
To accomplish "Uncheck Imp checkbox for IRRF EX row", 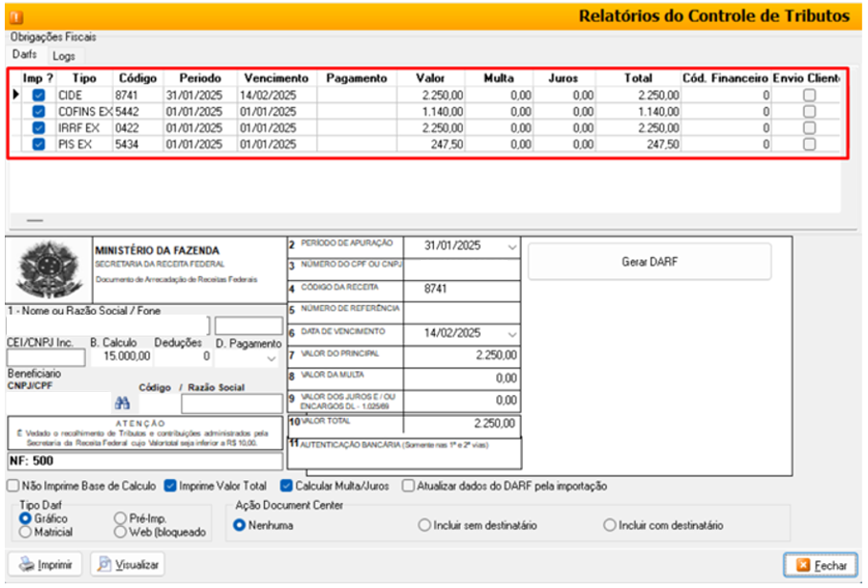I will click(x=38, y=128).
